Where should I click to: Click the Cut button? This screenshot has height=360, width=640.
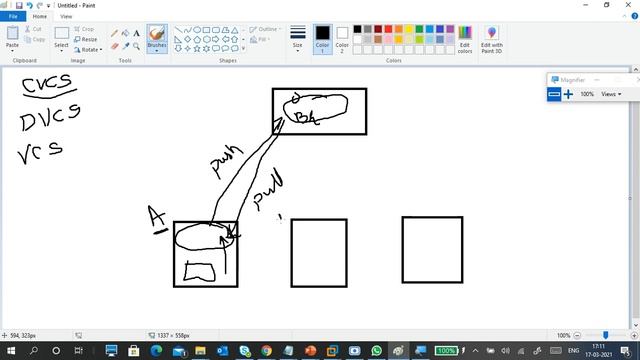coord(33,29)
